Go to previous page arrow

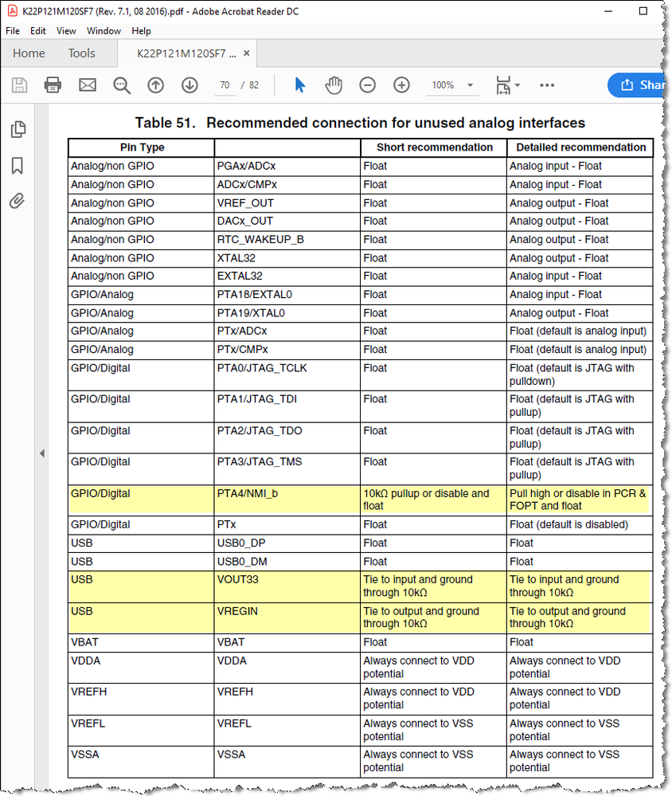pyautogui.click(x=156, y=84)
